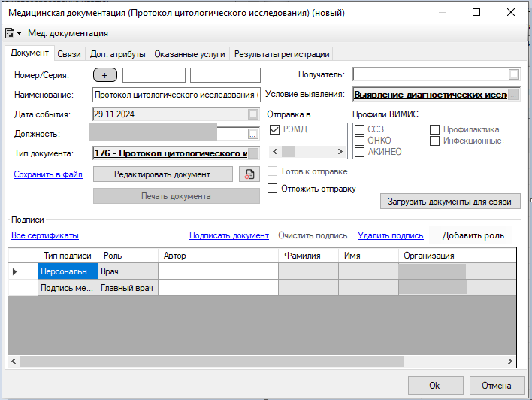Click the Наименование text field
Image resolution: width=532 pixels, height=400 pixels.
[176, 95]
